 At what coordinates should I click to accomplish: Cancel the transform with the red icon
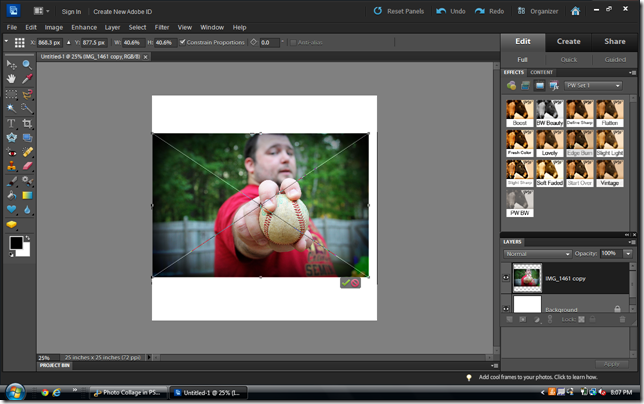[356, 283]
